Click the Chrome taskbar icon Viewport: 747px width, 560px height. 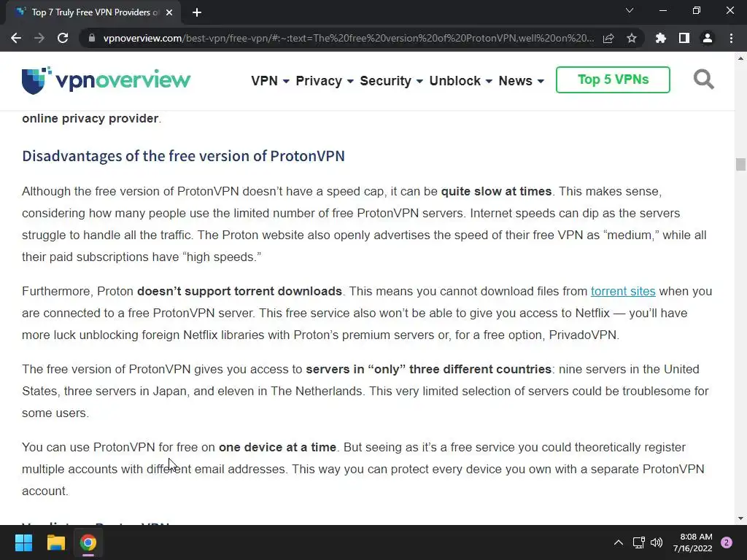[88, 542]
